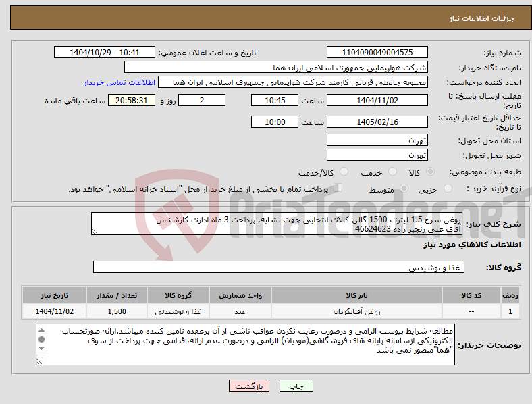Click the response deadline date 1404/11/02 field
The width and height of the screenshot is (532, 404).
[377, 100]
